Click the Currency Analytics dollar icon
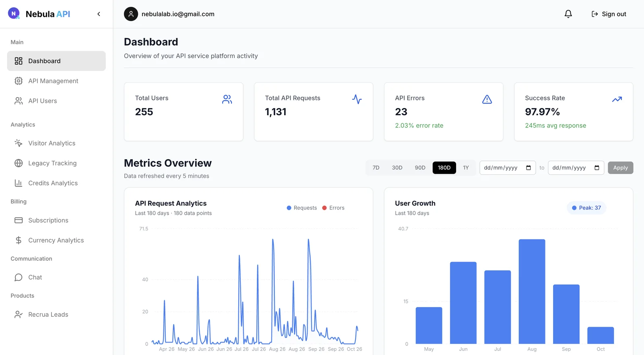 [19, 240]
